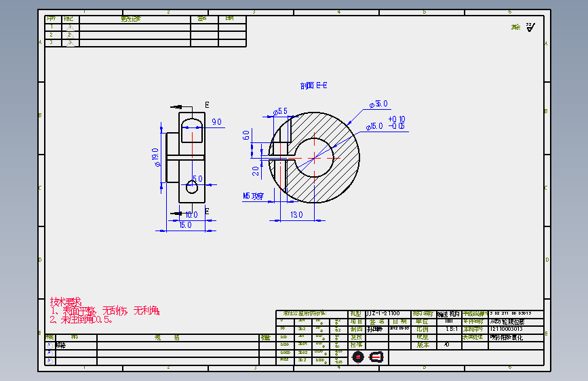588x381 pixels.
Task: Select the ø5.5 counterbore dimension
Action: tap(280, 111)
